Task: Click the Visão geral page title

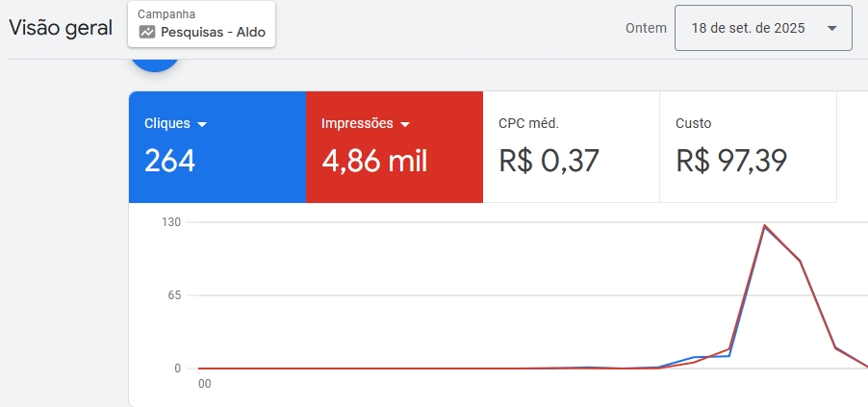Action: click(61, 28)
